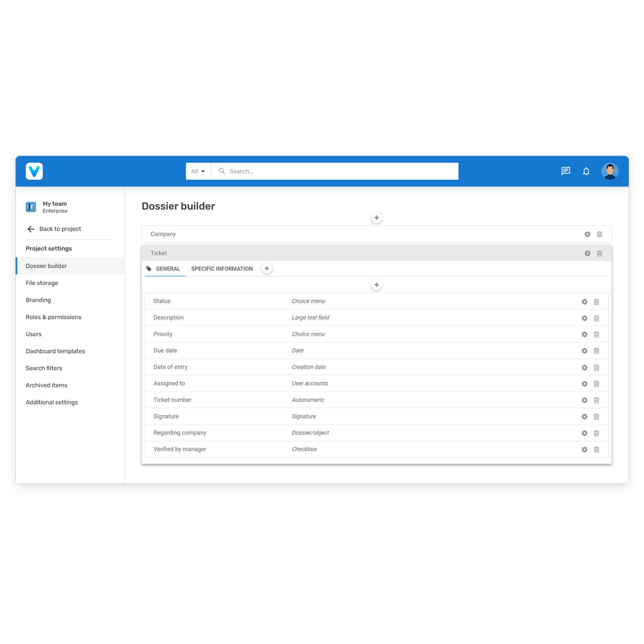
Task: Click the user profile avatar
Action: 610,171
